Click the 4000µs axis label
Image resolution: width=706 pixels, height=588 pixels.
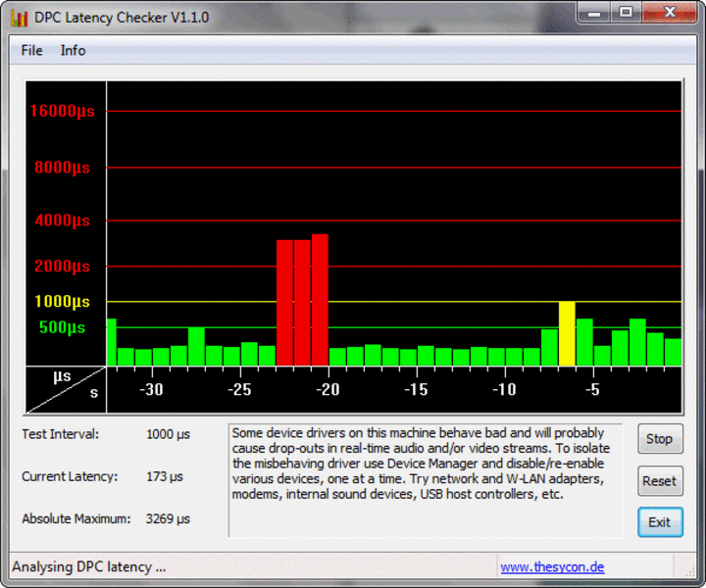click(62, 220)
